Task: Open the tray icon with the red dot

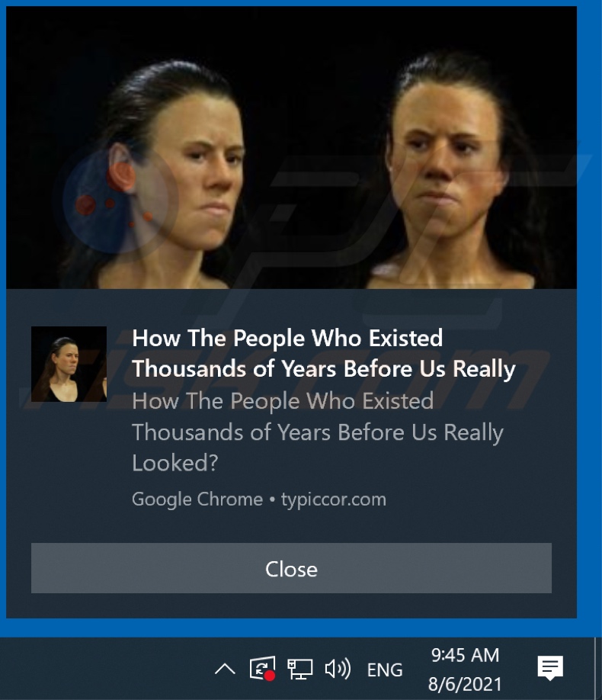Action: (262, 668)
